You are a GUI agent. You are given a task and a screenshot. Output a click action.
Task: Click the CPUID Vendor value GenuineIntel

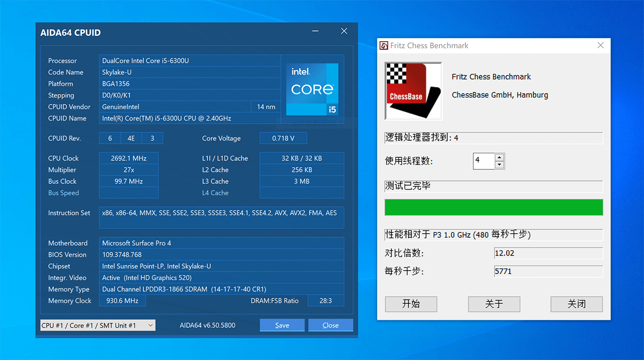point(175,107)
